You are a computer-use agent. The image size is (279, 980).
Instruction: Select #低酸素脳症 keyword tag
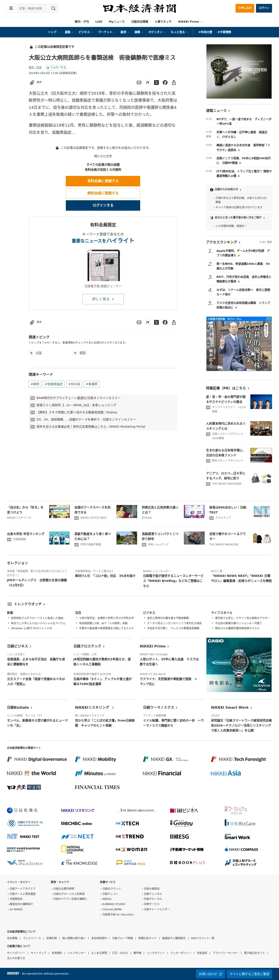pyautogui.click(x=54, y=384)
